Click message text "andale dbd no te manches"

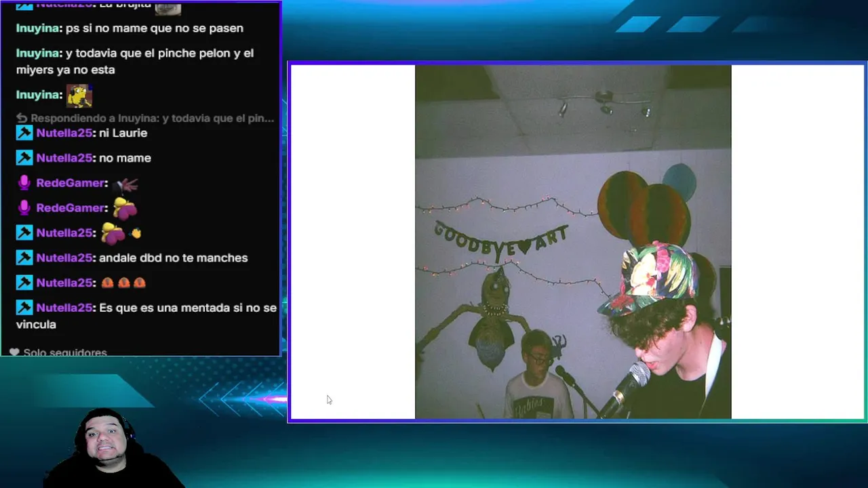tap(174, 258)
